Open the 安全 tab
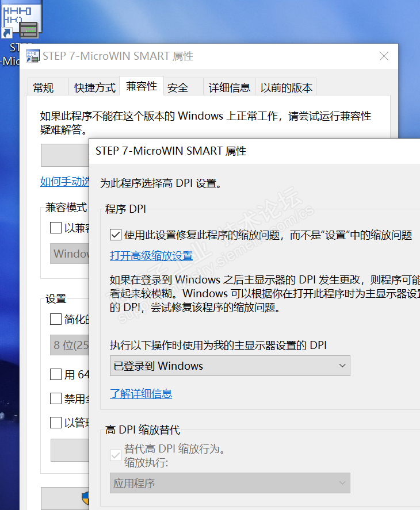Image resolution: width=420 pixels, height=510 pixels. pos(184,87)
